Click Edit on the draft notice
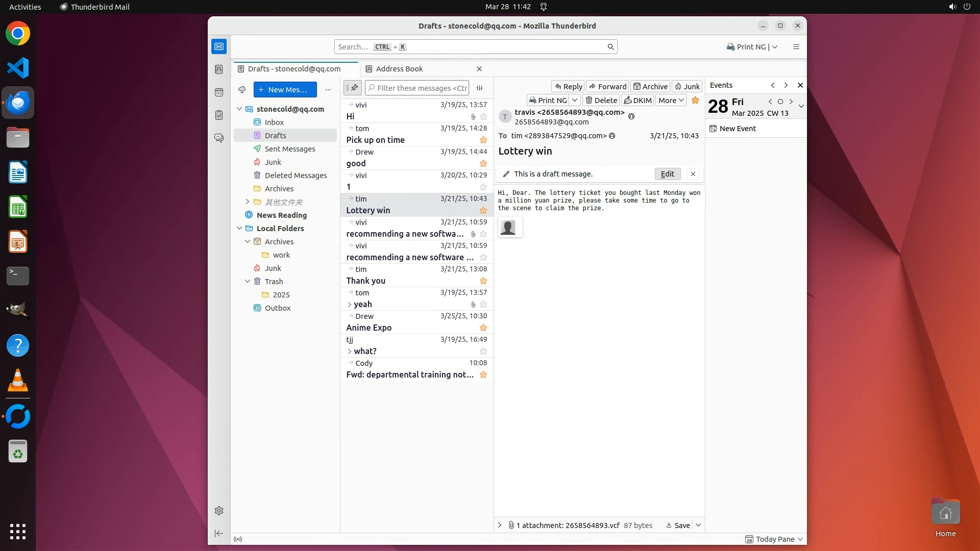The width and height of the screenshot is (980, 551). click(x=667, y=174)
